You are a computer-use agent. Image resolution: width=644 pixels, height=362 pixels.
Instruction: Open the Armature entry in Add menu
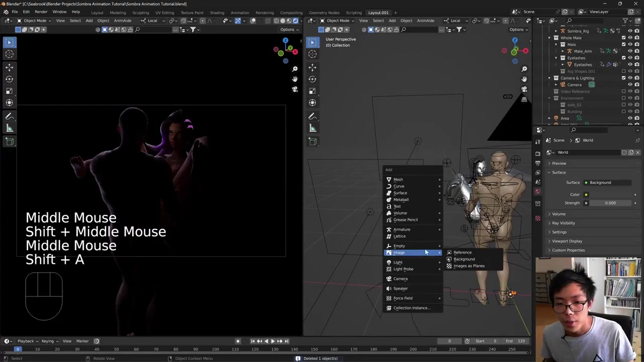point(401,229)
